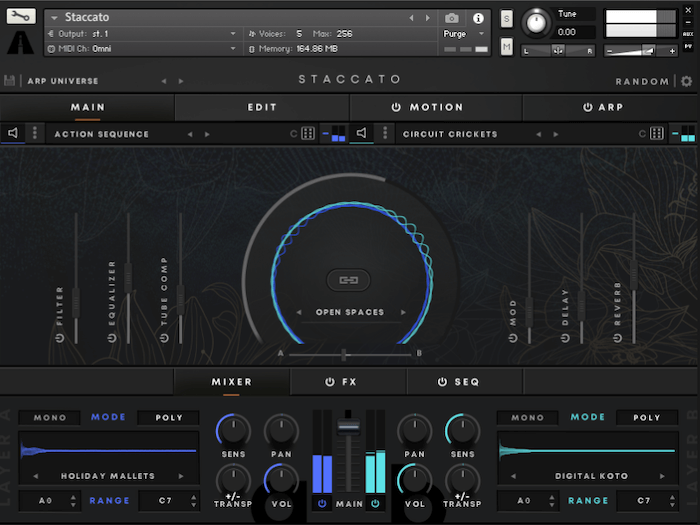
Task: Open the FX tab
Action: 348,381
